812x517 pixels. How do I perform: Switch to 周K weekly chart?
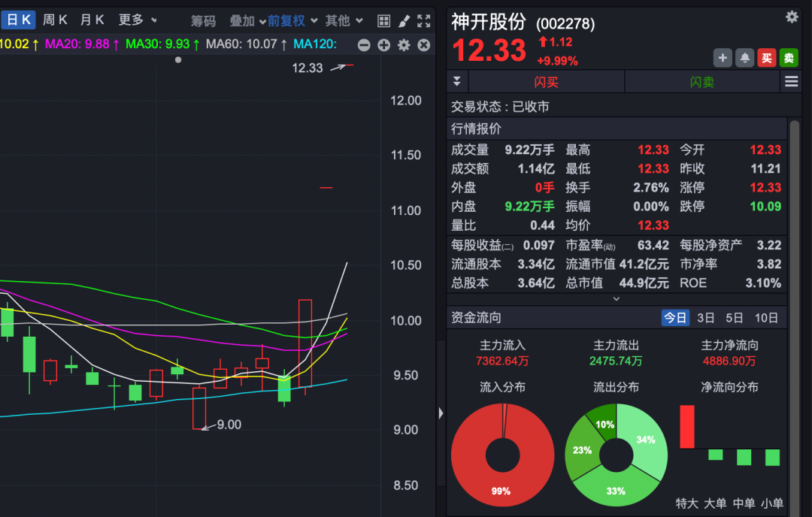pyautogui.click(x=55, y=20)
